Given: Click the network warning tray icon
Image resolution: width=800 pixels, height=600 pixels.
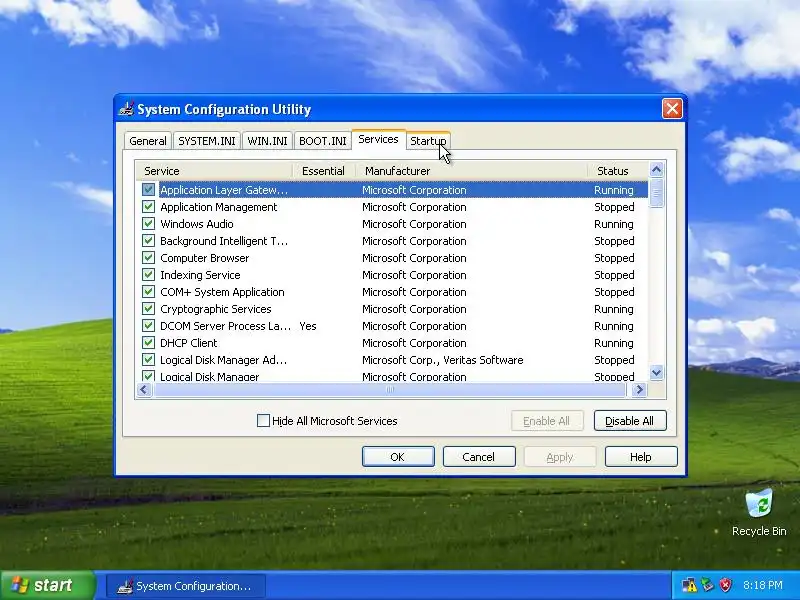Looking at the screenshot, I should click(x=689, y=585).
